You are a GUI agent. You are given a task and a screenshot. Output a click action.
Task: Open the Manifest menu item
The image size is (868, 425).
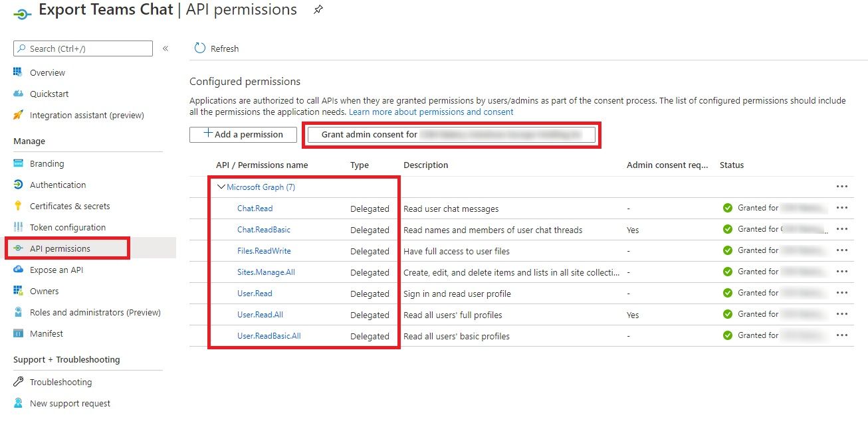(x=47, y=333)
